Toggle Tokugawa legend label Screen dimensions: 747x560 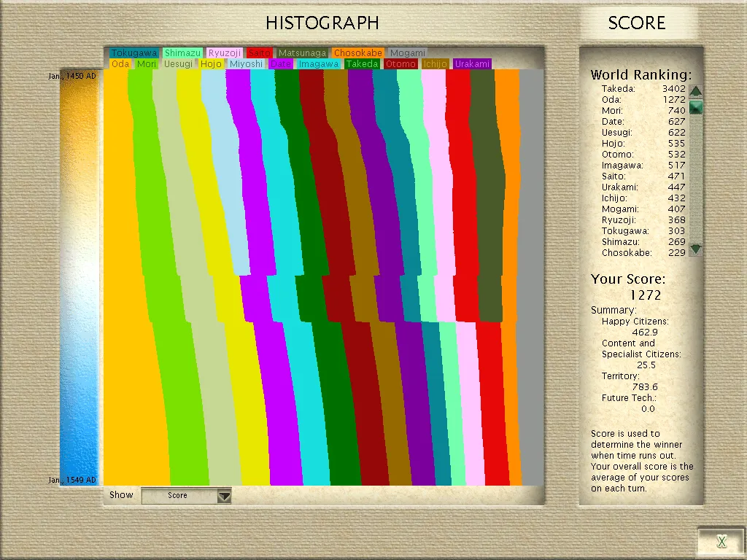point(134,52)
